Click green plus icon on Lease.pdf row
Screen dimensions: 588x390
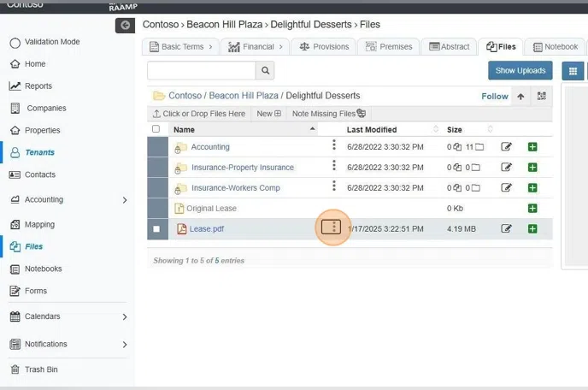(x=532, y=228)
